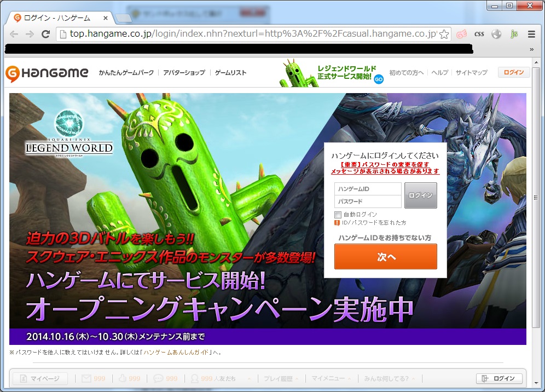The height and width of the screenshot is (392, 545).
Task: Click the red 重要 password change notice
Action: [x=385, y=168]
